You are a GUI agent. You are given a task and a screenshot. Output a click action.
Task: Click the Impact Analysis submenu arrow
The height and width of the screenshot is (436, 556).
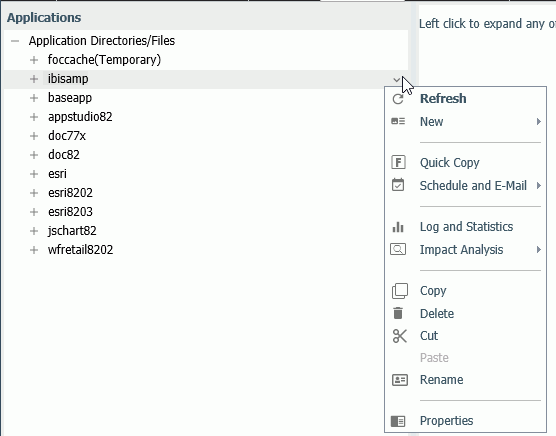tap(539, 250)
